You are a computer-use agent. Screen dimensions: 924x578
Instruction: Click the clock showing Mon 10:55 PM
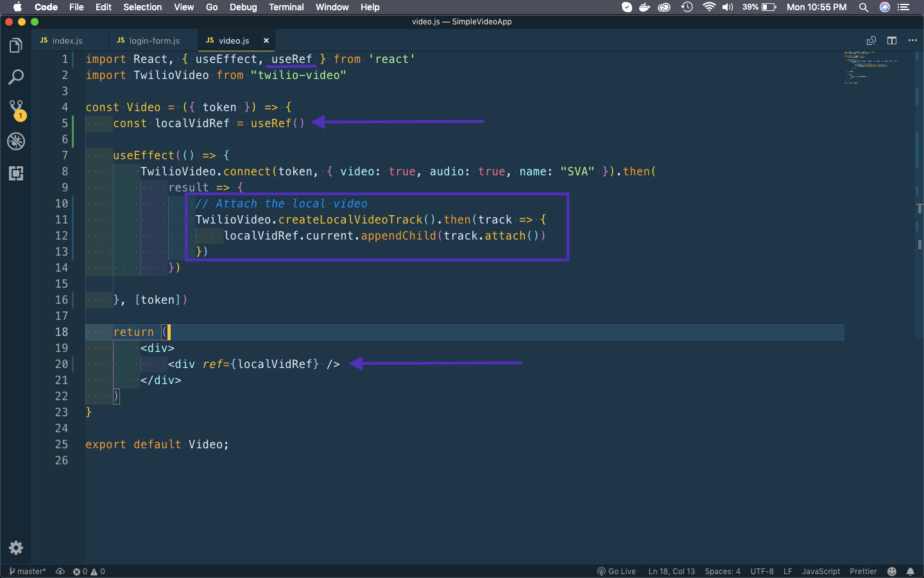[x=817, y=7]
